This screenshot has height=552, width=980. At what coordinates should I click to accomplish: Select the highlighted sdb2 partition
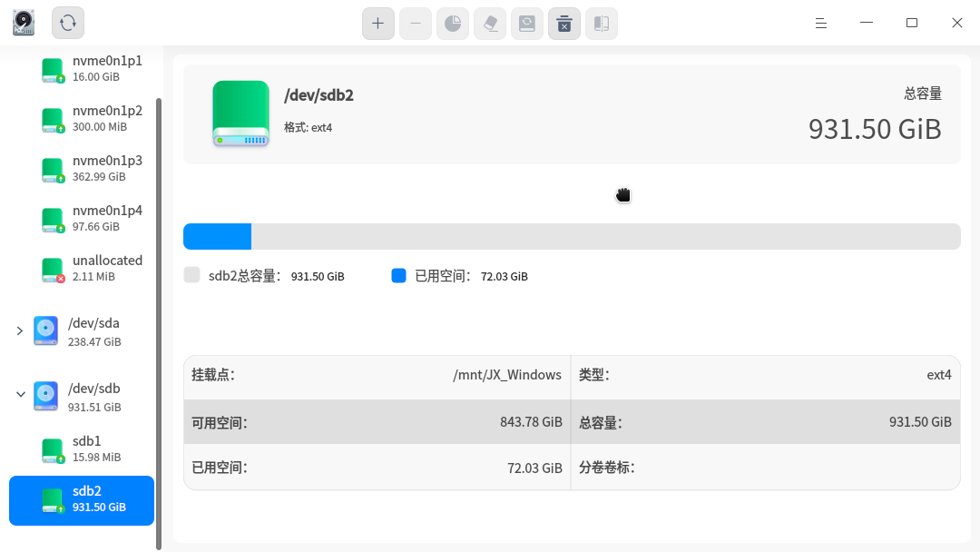pos(82,501)
